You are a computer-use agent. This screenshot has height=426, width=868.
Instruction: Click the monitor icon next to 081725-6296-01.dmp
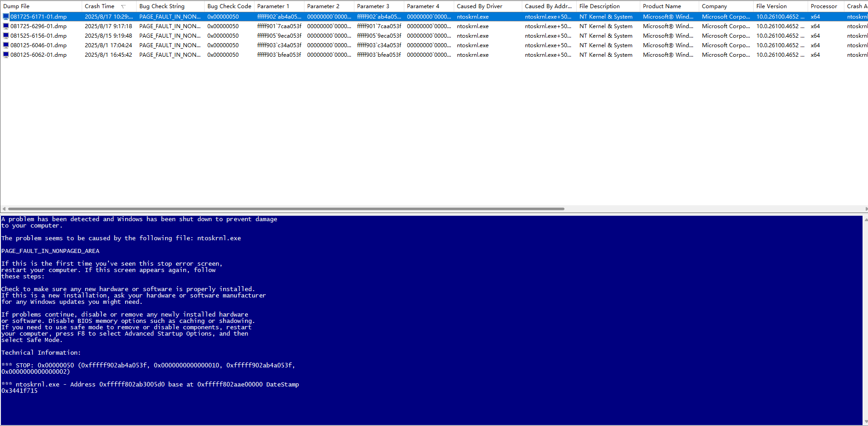pos(5,26)
